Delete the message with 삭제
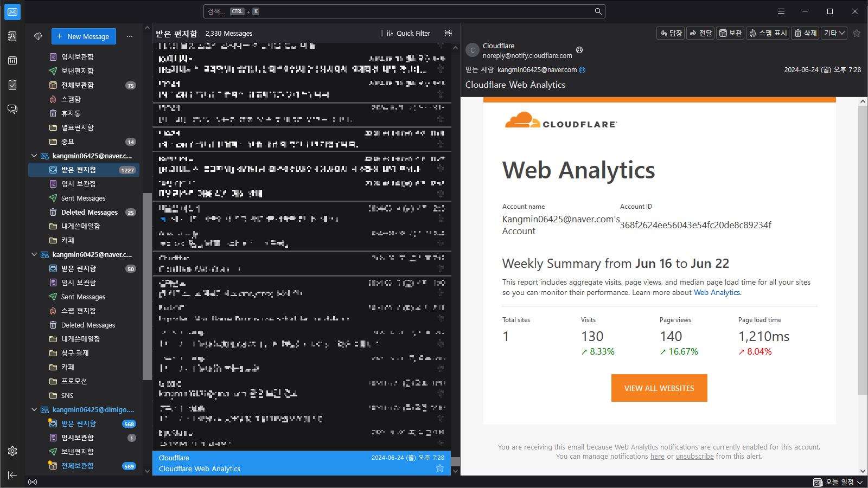Image resolution: width=868 pixels, height=488 pixels. (x=805, y=33)
